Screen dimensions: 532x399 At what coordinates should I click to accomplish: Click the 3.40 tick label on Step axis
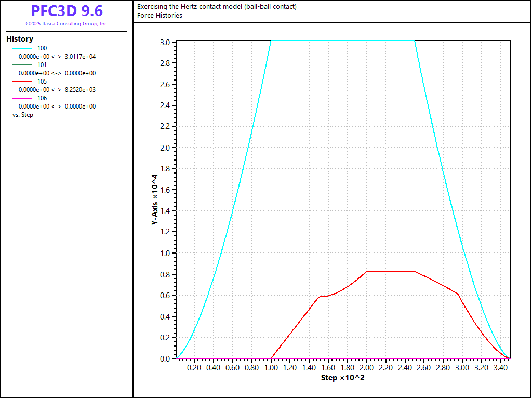pyautogui.click(x=500, y=368)
